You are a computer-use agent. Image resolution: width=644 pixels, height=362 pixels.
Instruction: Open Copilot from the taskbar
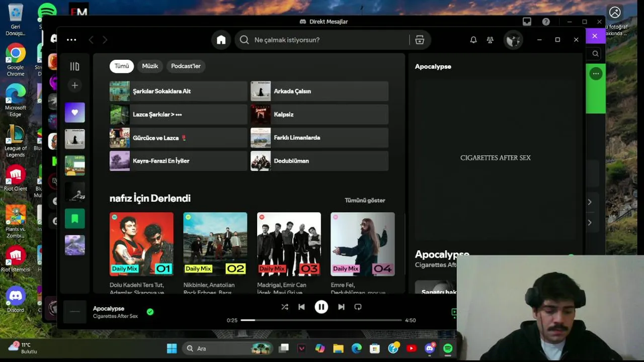[320, 348]
